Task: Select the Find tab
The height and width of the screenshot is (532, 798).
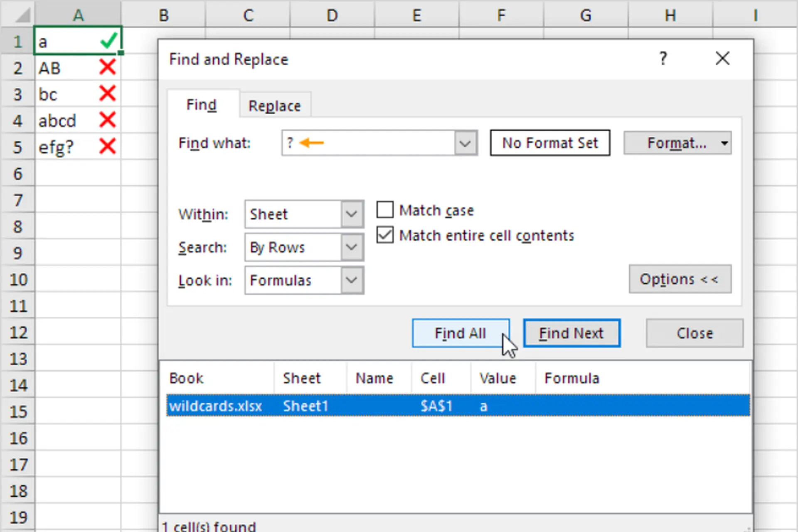Action: point(202,105)
